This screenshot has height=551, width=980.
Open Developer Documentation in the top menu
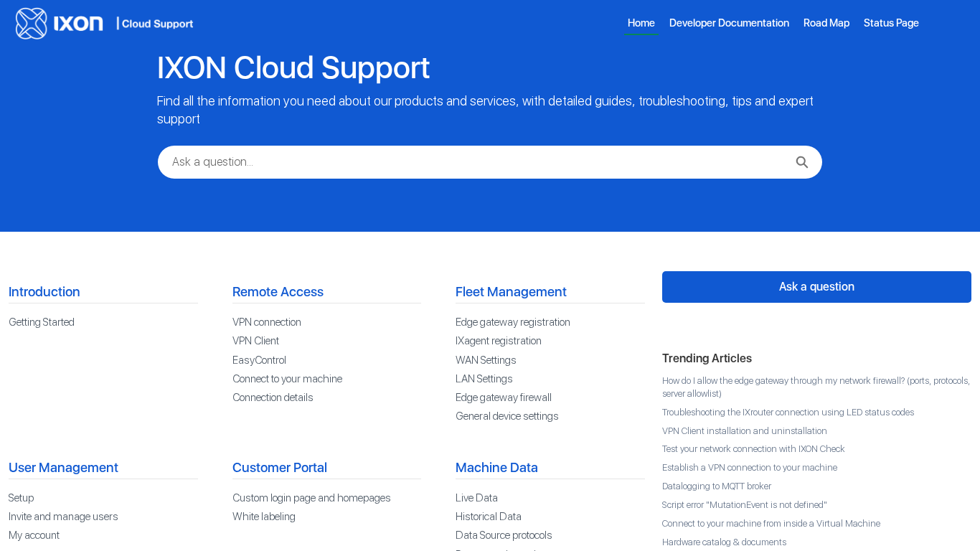[x=729, y=23]
